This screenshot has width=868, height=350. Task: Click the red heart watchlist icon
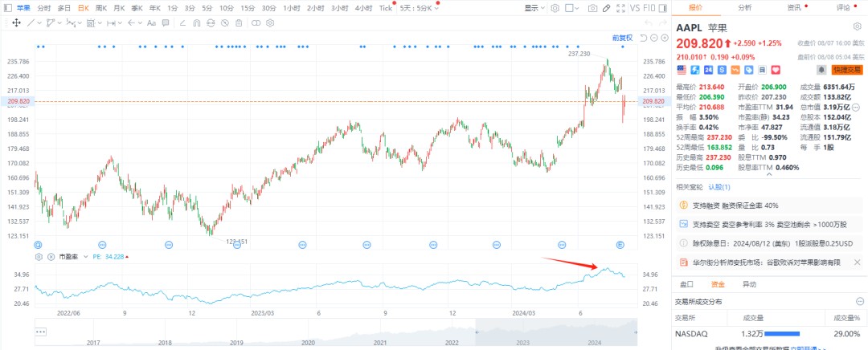tap(774, 70)
